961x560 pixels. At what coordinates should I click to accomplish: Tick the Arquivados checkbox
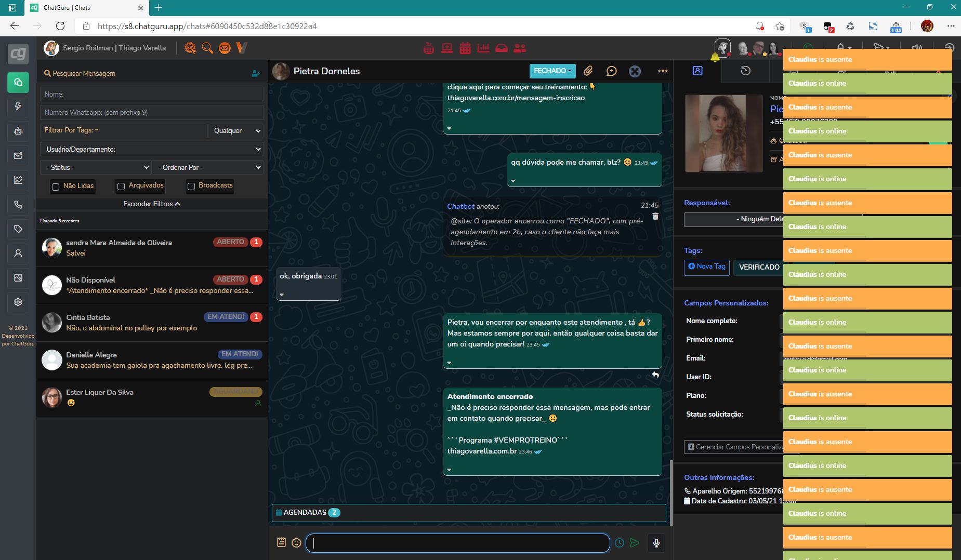(x=121, y=186)
